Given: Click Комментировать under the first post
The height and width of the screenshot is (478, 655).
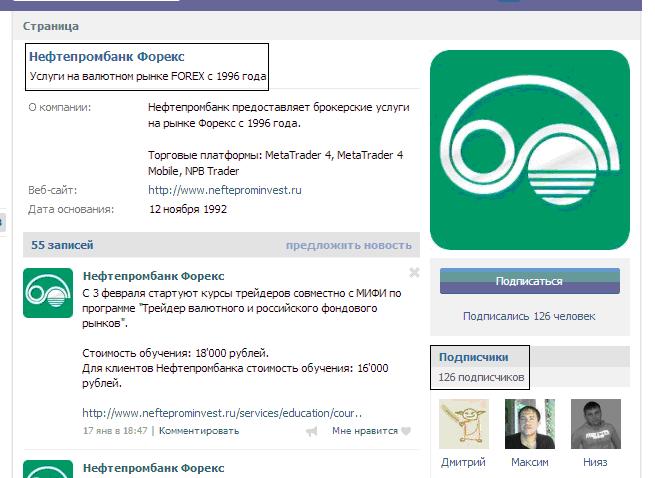Looking at the screenshot, I should (x=199, y=431).
